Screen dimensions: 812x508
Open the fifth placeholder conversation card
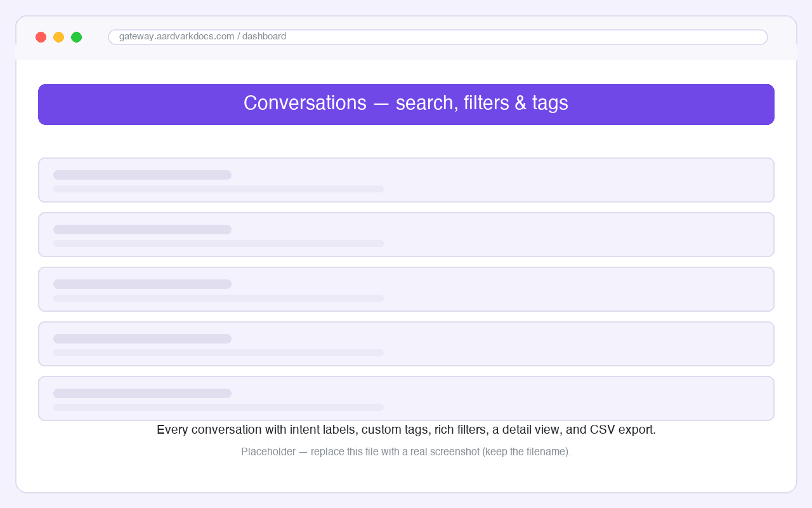[406, 398]
